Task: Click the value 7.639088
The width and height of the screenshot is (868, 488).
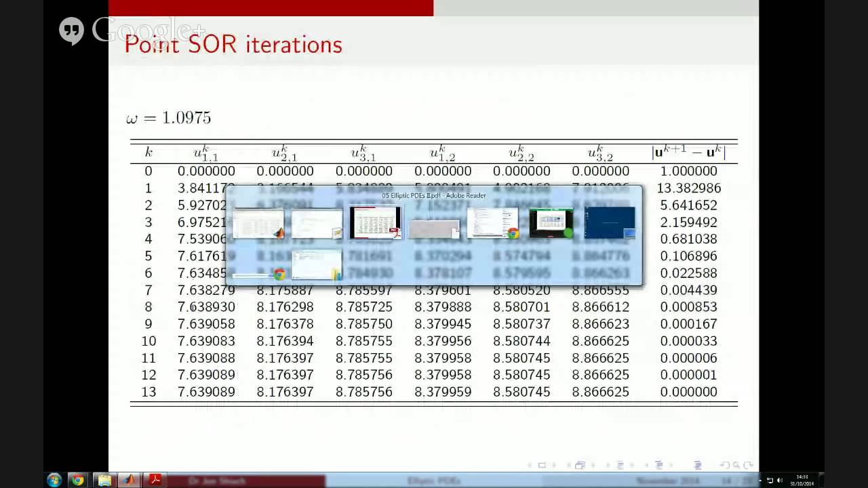Action: pos(206,358)
